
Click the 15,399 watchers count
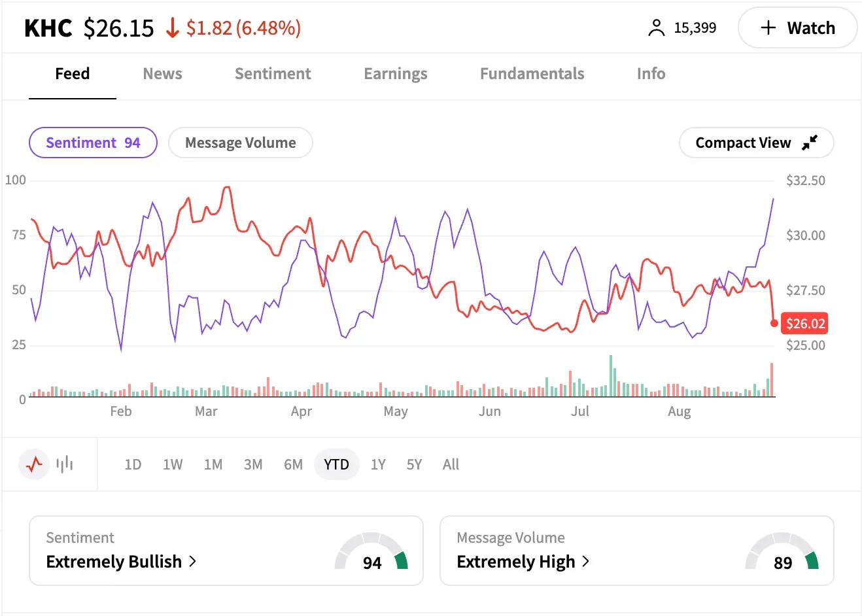point(695,28)
